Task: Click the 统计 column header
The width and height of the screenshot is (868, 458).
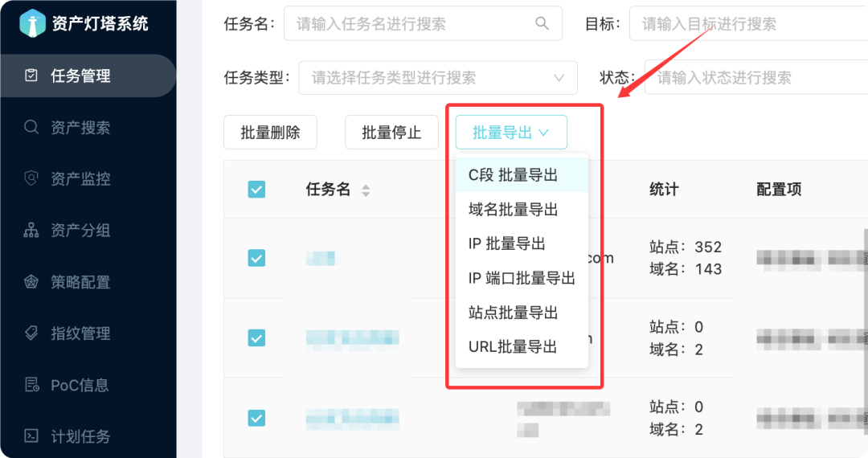Action: coord(664,189)
